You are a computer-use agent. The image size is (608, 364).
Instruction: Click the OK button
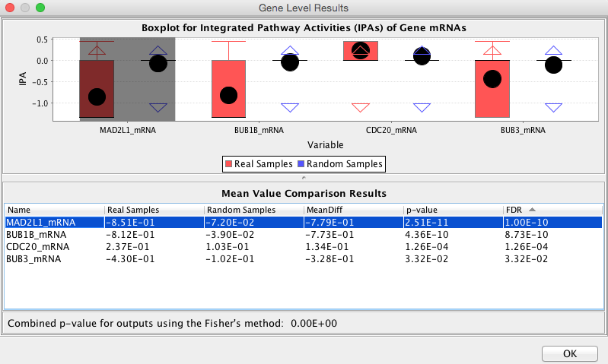[570, 353]
